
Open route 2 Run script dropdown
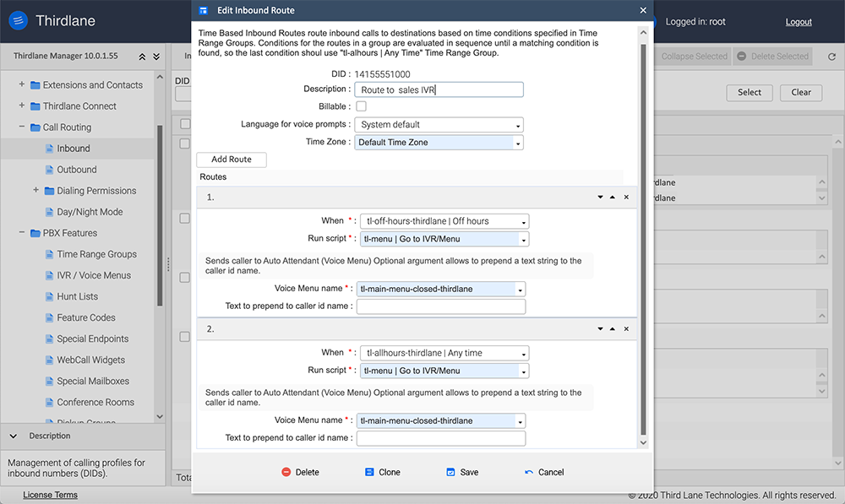[x=444, y=371]
